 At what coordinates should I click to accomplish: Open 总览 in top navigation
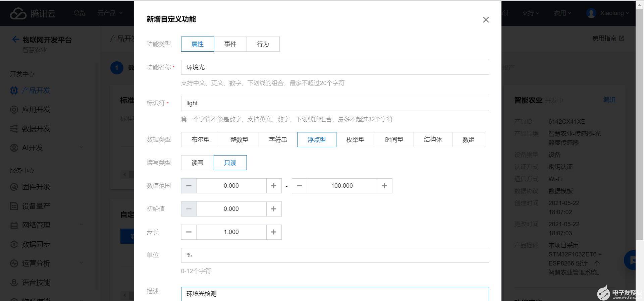point(79,13)
